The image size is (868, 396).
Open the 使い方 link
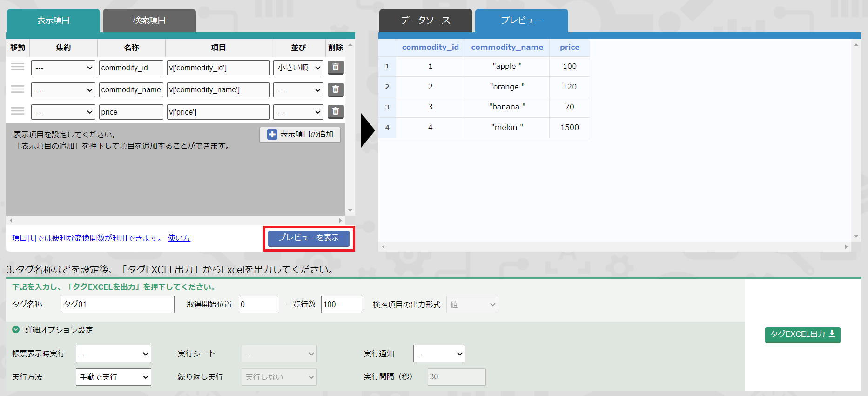point(179,238)
